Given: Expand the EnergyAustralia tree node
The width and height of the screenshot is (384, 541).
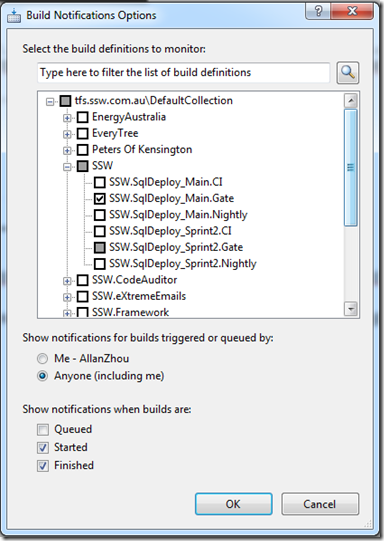Looking at the screenshot, I should click(x=67, y=118).
